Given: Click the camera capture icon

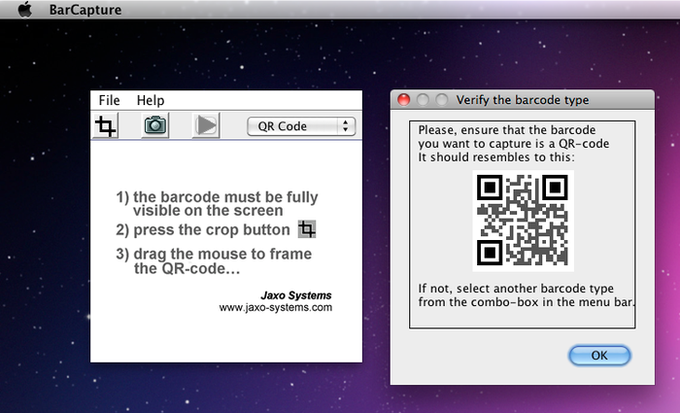Looking at the screenshot, I should click(x=155, y=125).
